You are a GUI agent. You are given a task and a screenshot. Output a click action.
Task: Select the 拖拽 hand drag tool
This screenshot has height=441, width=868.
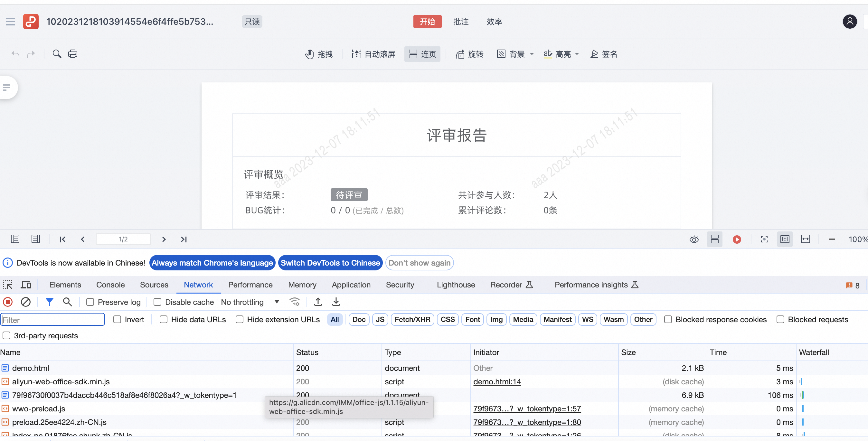tap(319, 54)
